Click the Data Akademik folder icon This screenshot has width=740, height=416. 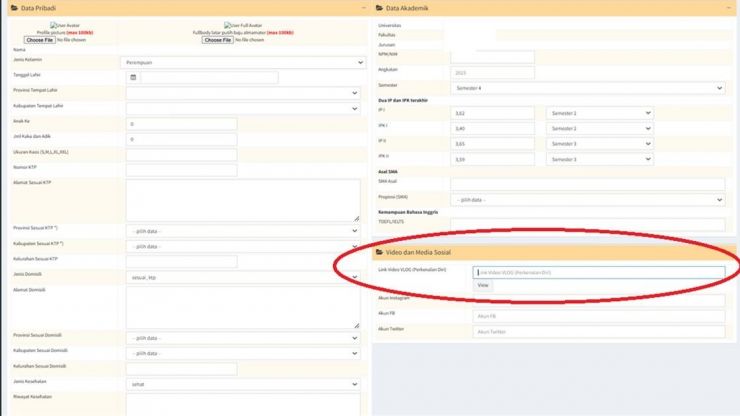point(379,8)
